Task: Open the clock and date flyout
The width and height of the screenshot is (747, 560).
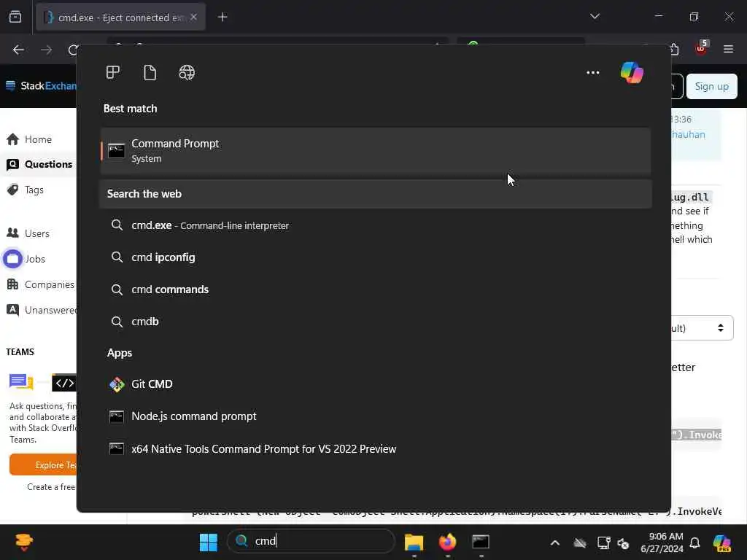Action: 662,542
